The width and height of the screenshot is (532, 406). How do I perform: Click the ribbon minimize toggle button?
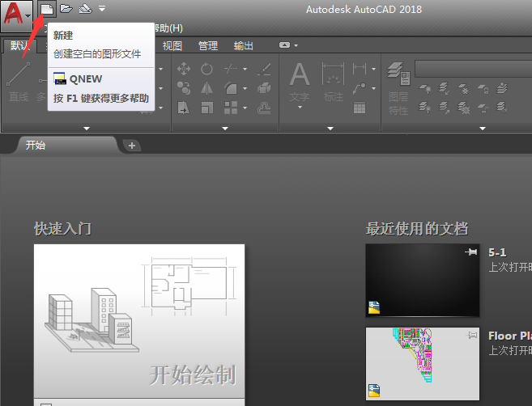285,45
